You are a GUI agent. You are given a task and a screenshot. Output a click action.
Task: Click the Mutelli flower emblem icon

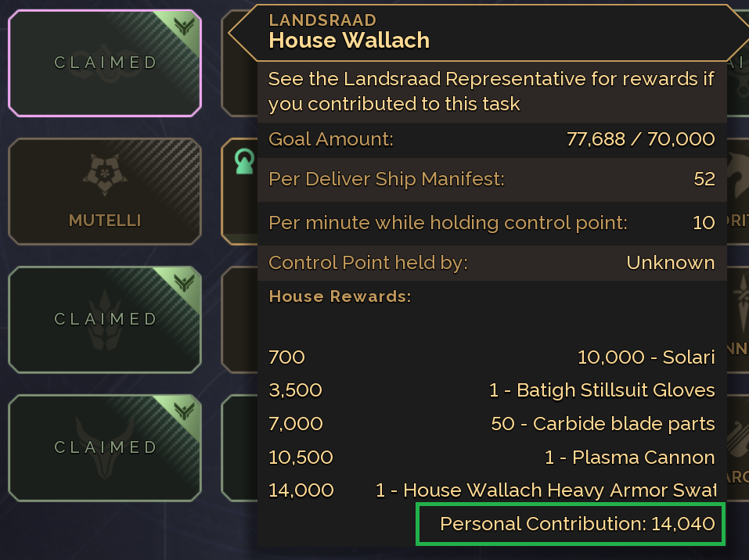click(104, 174)
